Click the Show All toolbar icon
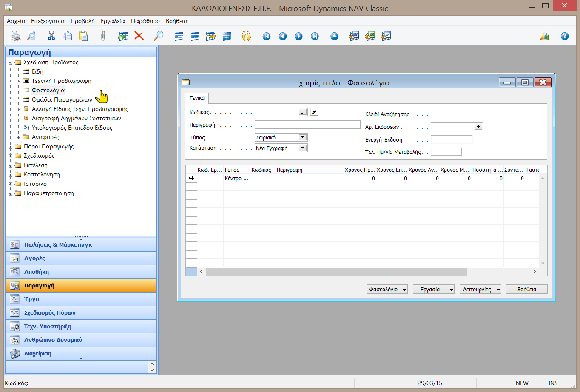580x392 pixels. coord(227,36)
